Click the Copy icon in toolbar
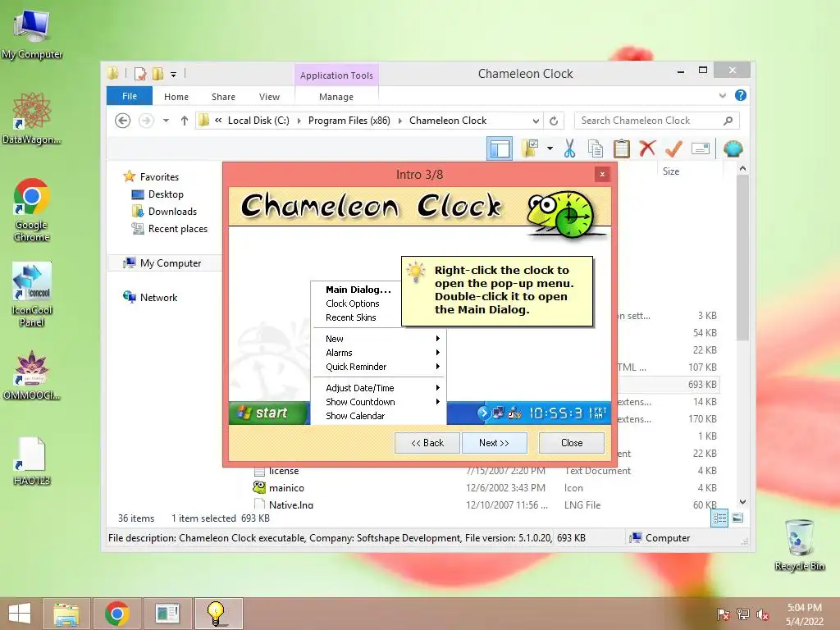This screenshot has width=840, height=630. (x=596, y=148)
